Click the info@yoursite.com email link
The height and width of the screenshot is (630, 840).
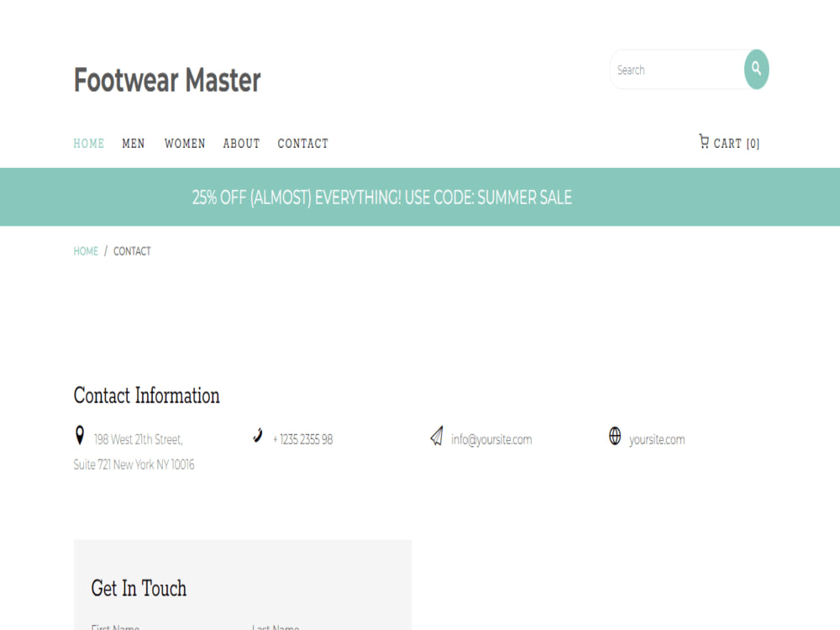coord(491,440)
